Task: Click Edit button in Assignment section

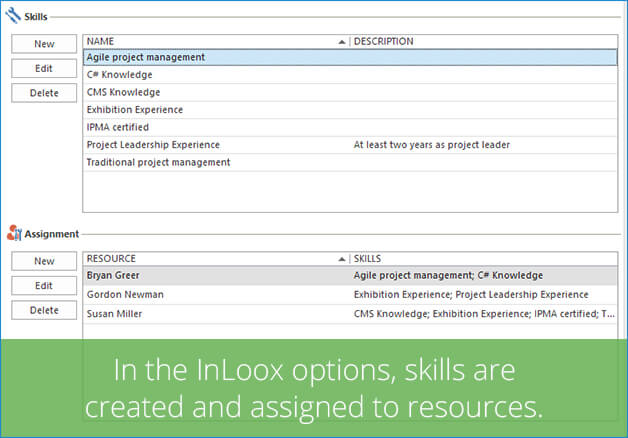Action: click(x=44, y=286)
